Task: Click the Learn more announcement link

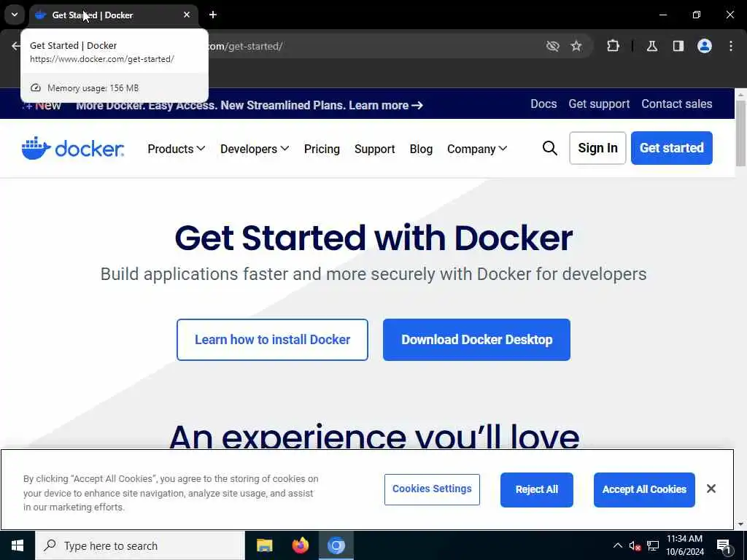Action: pos(386,105)
